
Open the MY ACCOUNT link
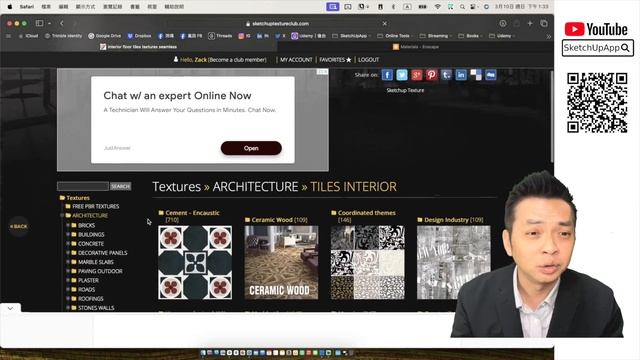pyautogui.click(x=296, y=60)
